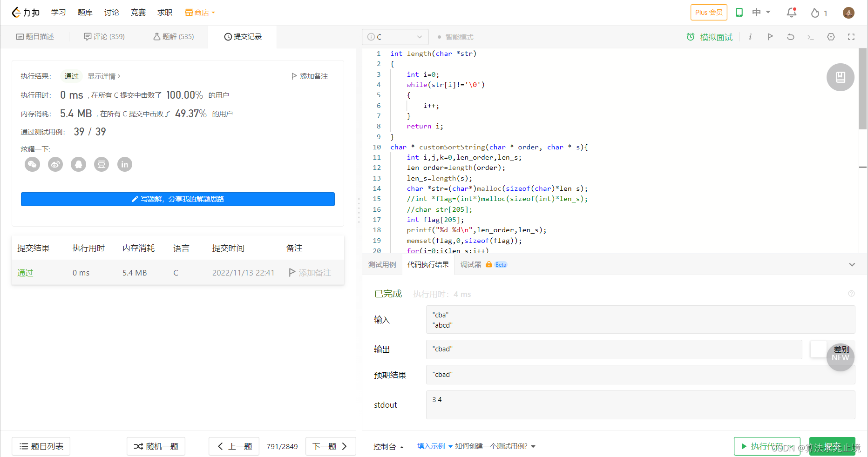The width and height of the screenshot is (868, 457).
Task: Switch to the 评论 tab
Action: pos(103,36)
